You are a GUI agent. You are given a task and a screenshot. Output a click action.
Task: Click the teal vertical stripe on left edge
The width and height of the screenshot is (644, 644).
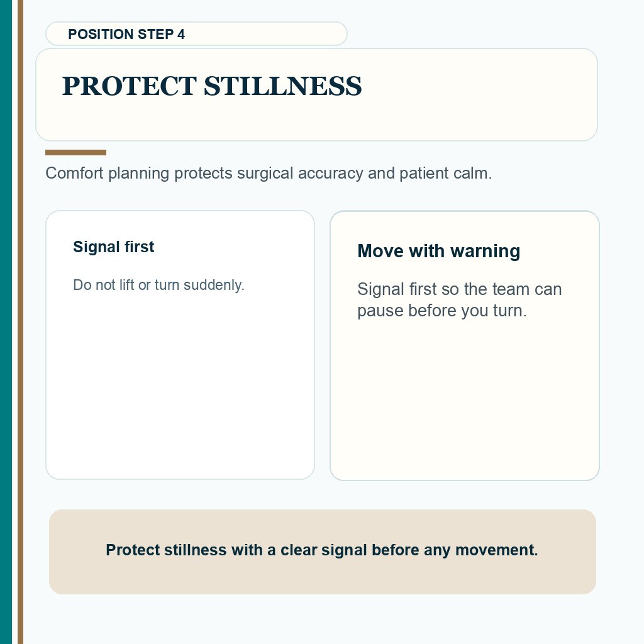point(6,322)
